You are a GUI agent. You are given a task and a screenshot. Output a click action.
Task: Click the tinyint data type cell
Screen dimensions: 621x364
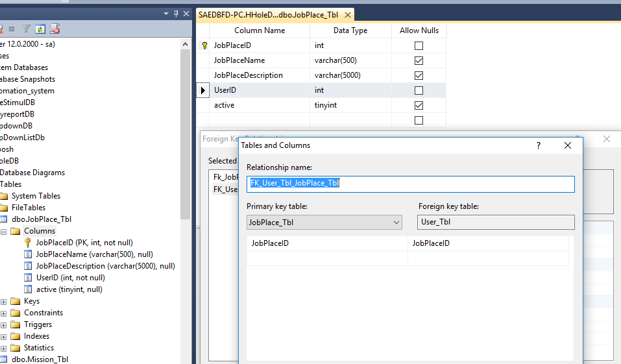350,105
